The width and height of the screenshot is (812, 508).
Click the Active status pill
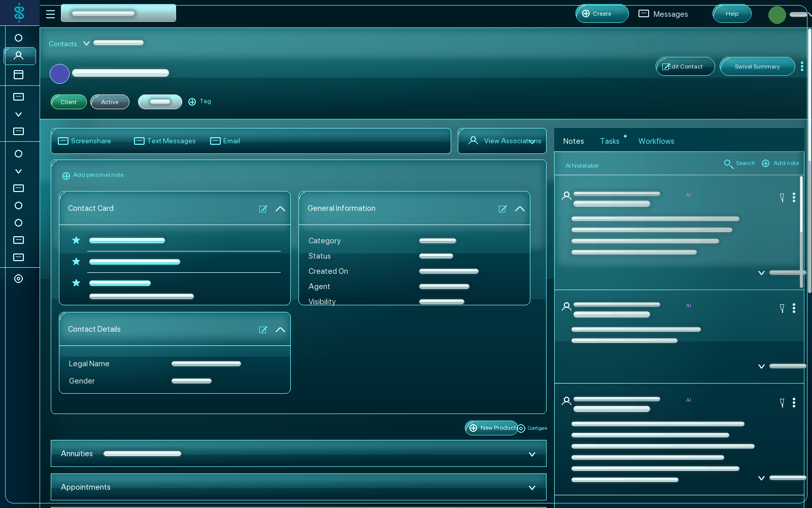tap(110, 102)
